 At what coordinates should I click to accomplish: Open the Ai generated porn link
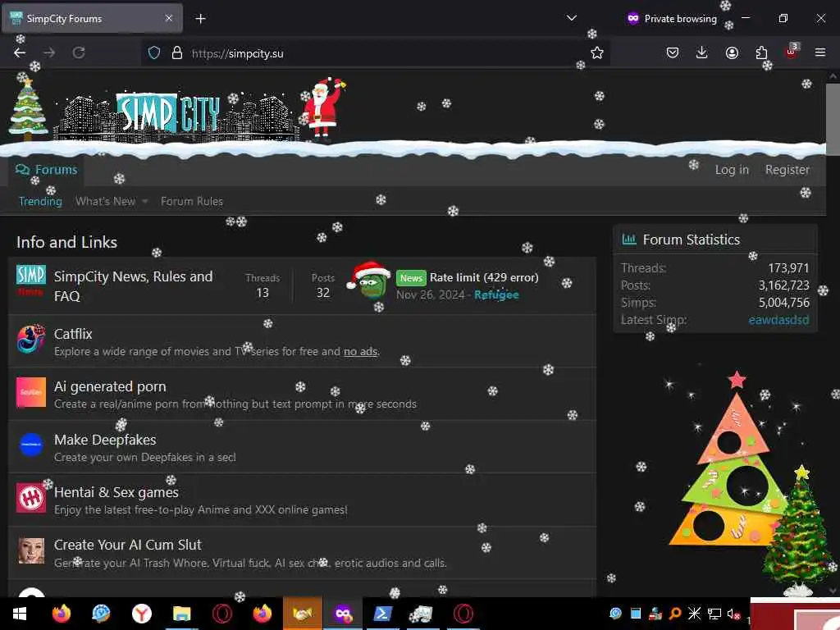point(110,387)
